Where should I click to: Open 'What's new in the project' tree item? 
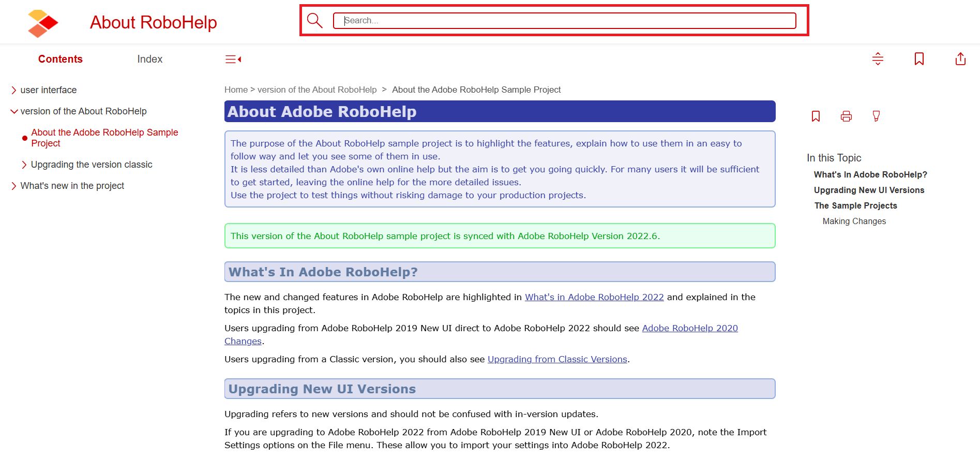72,186
